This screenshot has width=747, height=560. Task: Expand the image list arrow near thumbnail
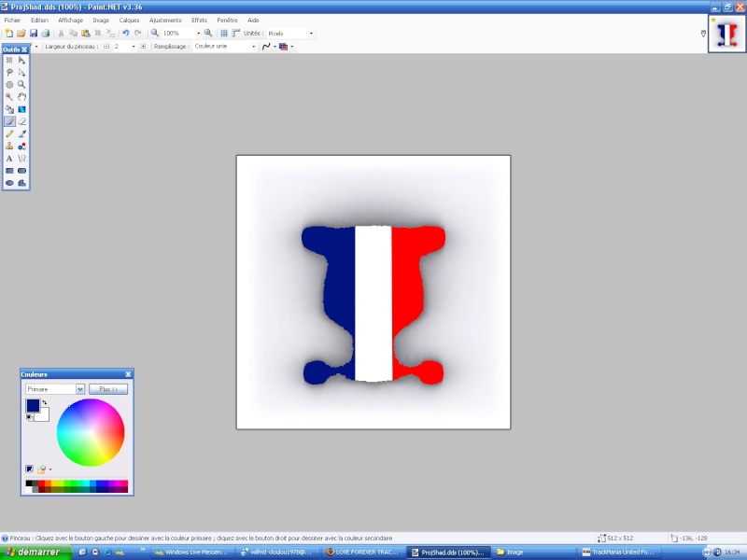pyautogui.click(x=703, y=34)
